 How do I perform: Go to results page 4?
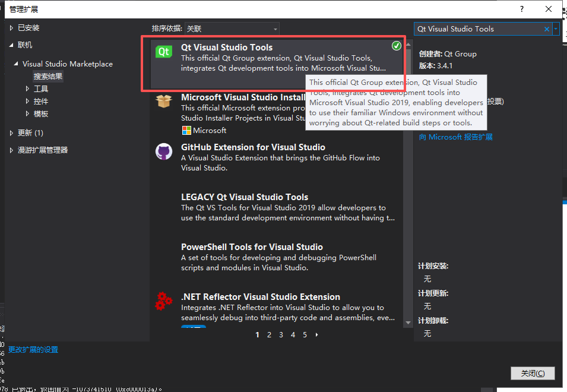(x=293, y=335)
